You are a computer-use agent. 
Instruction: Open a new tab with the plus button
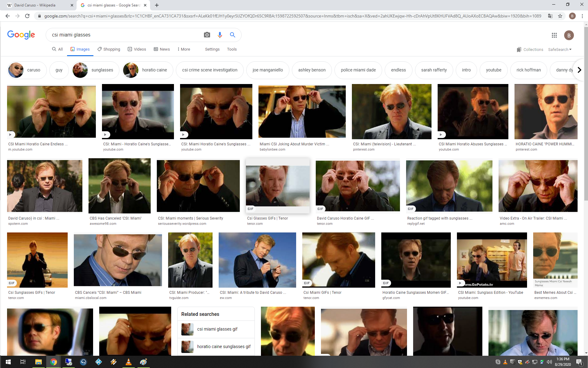click(x=157, y=5)
